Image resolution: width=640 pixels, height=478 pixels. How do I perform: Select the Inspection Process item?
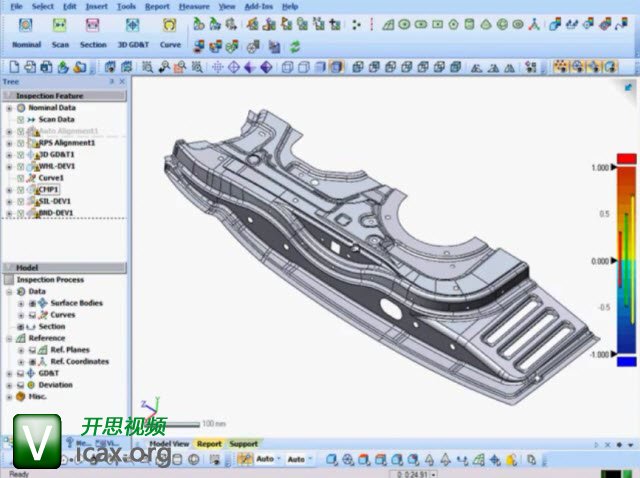coord(50,280)
